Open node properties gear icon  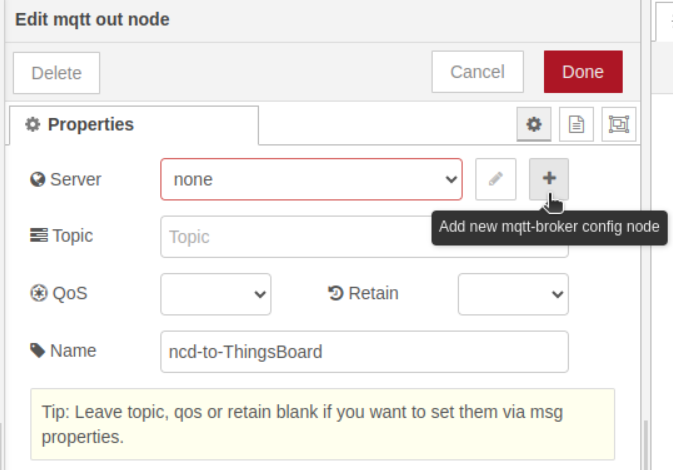point(534,125)
